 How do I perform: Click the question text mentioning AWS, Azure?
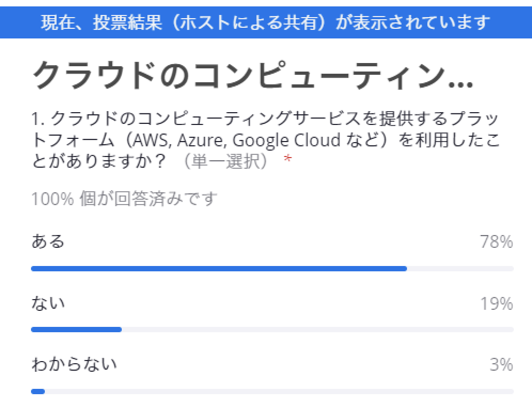click(x=265, y=140)
